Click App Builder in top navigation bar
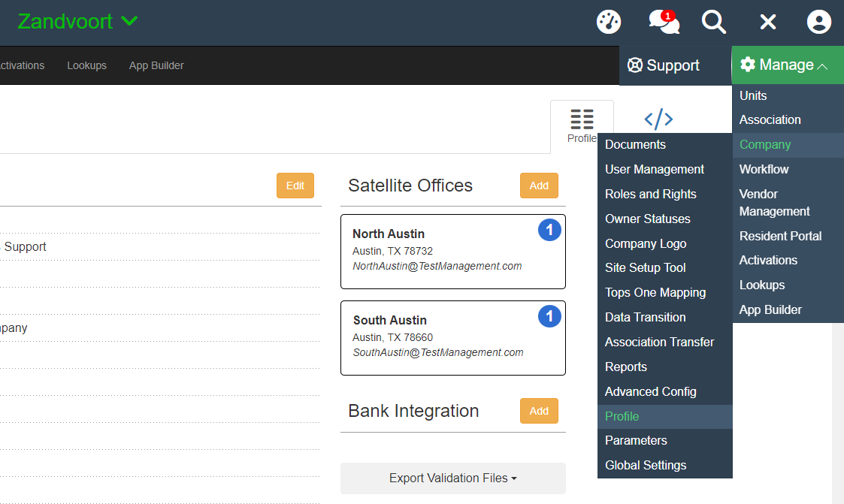Viewport: 844px width, 504px height. click(x=156, y=65)
